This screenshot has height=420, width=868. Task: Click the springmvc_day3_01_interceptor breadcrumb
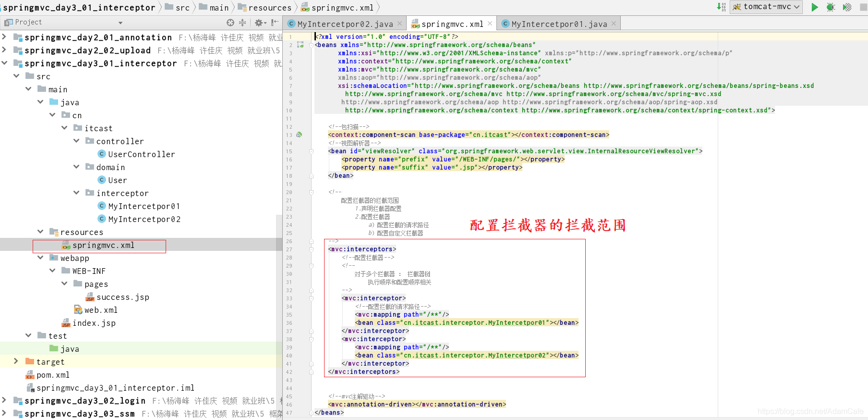pos(79,7)
